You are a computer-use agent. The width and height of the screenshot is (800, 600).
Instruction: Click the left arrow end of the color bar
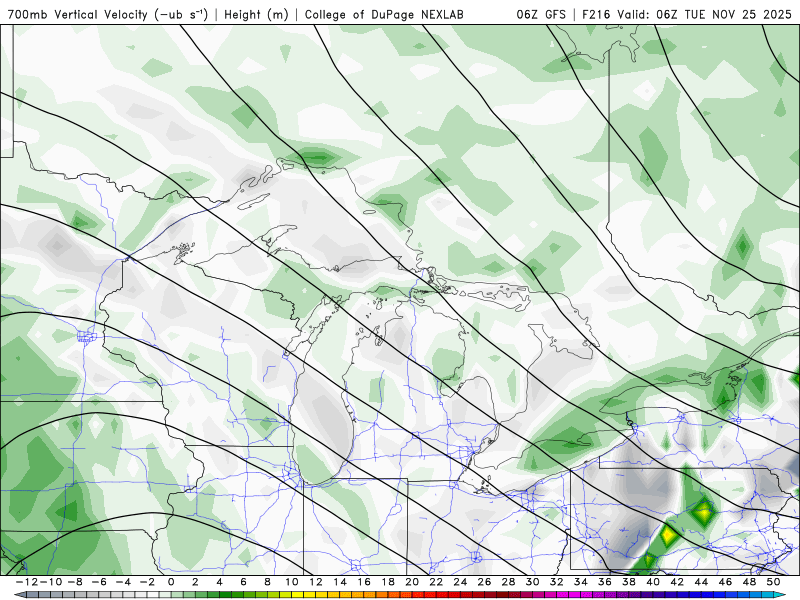19,595
